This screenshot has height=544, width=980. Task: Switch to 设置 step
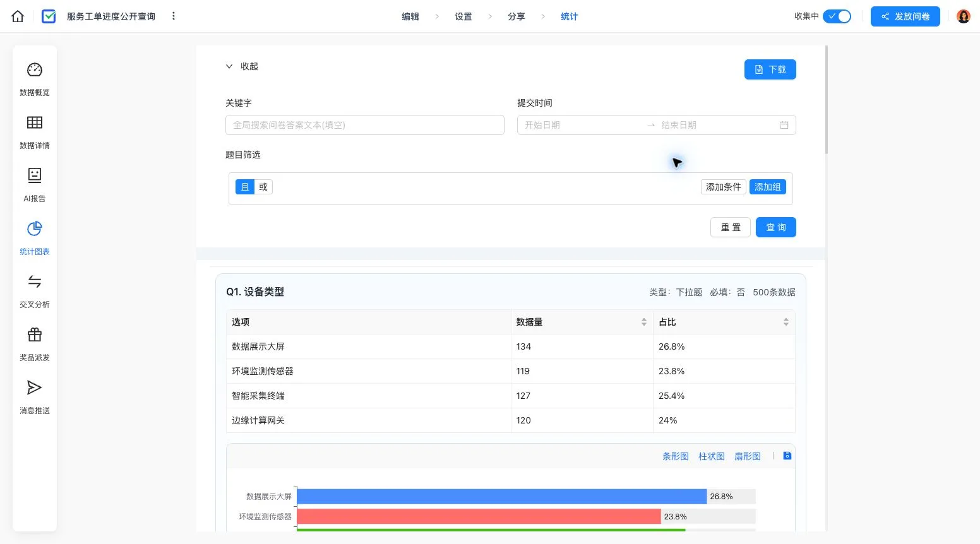pos(463,16)
